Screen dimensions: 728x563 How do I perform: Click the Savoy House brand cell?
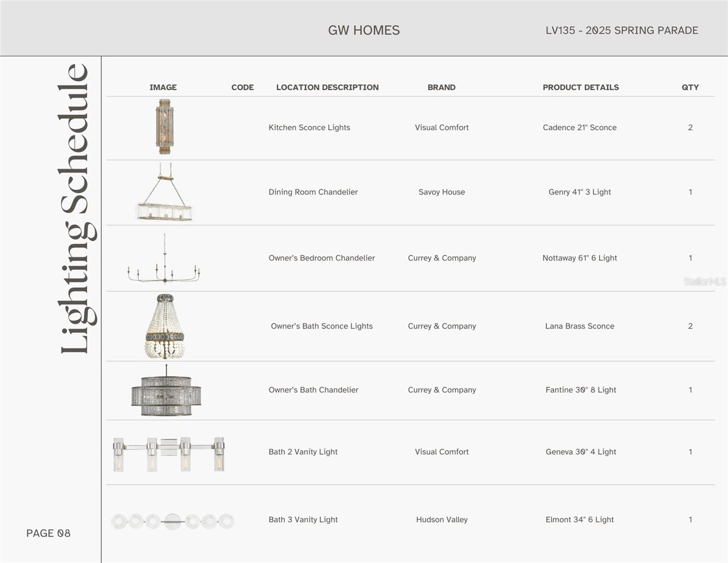(442, 192)
